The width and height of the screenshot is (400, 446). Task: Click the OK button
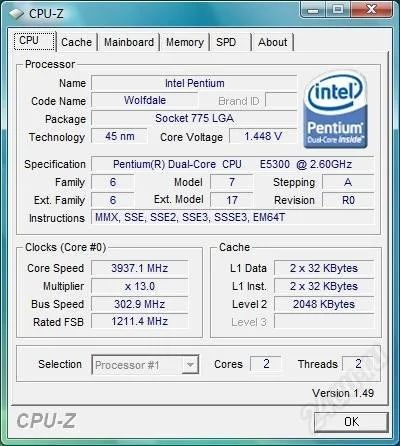click(351, 422)
